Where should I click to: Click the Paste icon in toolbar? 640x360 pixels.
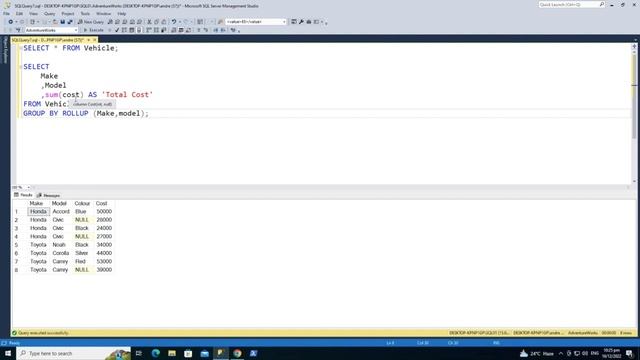164,22
